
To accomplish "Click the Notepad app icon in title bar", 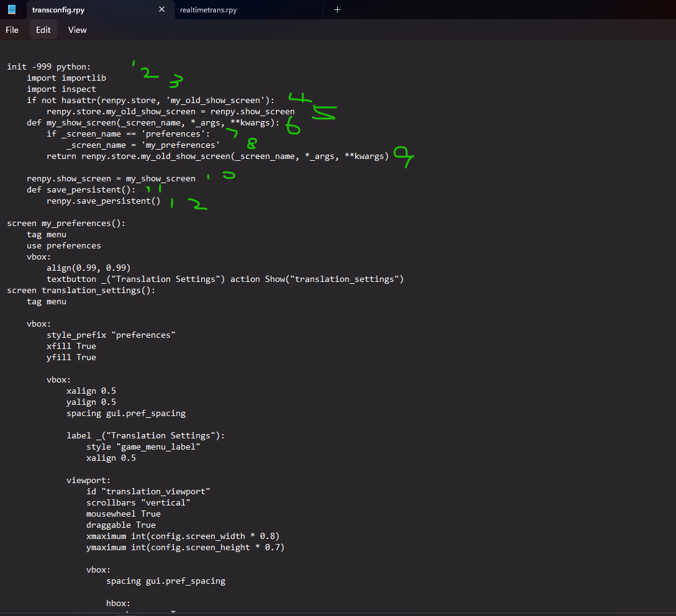I will click(x=12, y=9).
